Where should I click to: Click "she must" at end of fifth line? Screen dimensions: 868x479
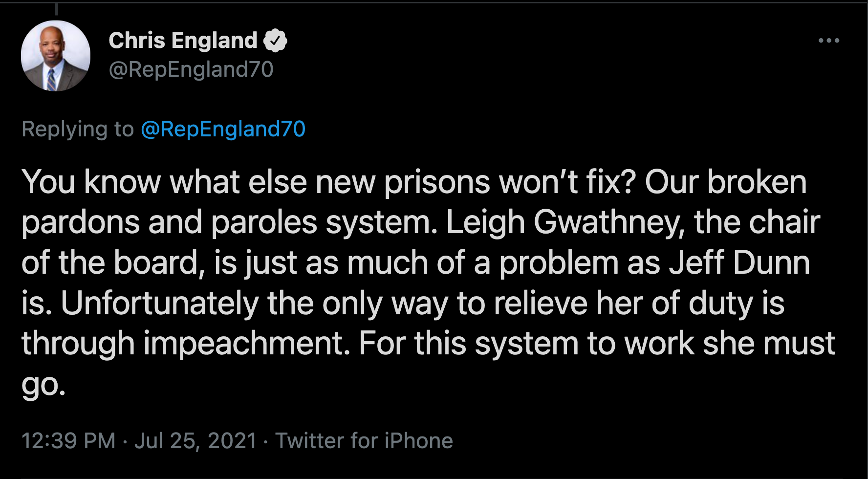[769, 343]
